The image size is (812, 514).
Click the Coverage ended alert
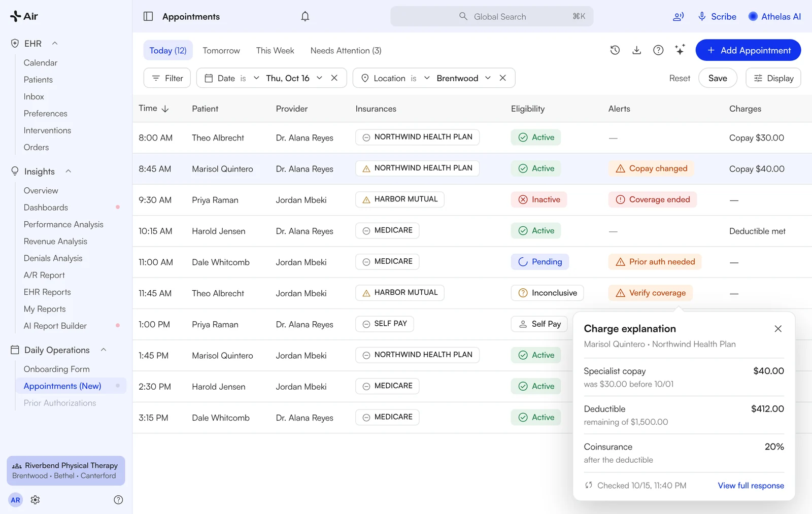coord(653,199)
